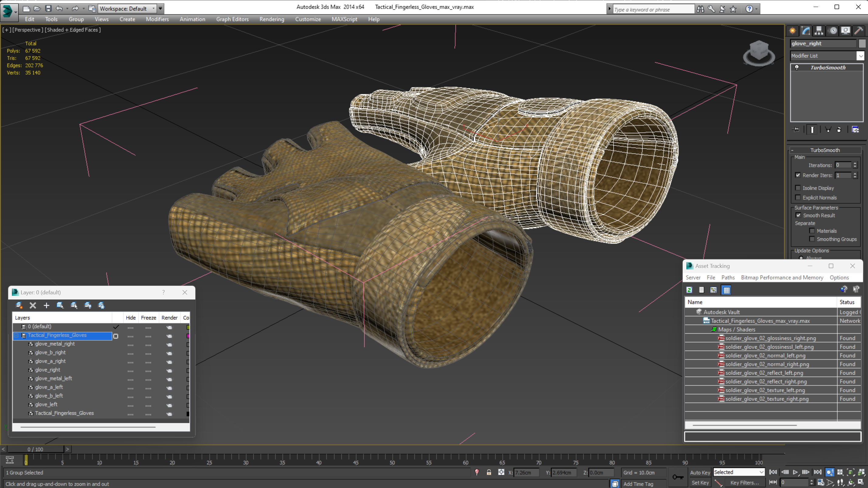The image size is (868, 488).
Task: Click the pin stack icon under modifier stack
Action: pyautogui.click(x=796, y=129)
